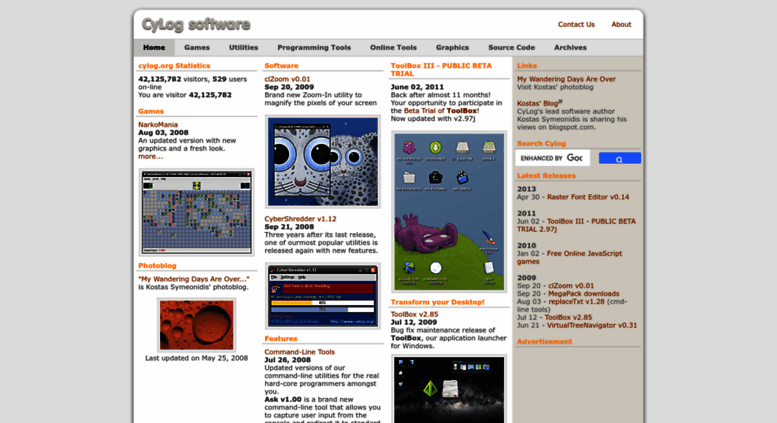Open ToolBox III PUBLIC BETA TRIAL 2.97j link
This screenshot has height=423, width=777.
click(x=576, y=225)
